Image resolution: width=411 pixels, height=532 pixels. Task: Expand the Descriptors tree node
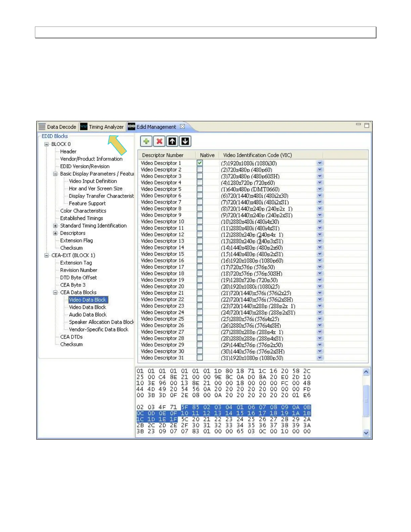(55, 233)
